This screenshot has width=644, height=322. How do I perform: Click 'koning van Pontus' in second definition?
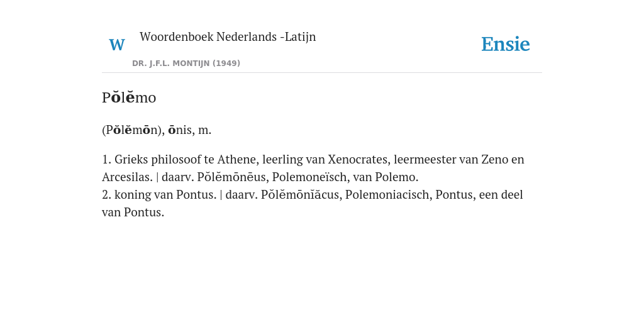(x=165, y=195)
